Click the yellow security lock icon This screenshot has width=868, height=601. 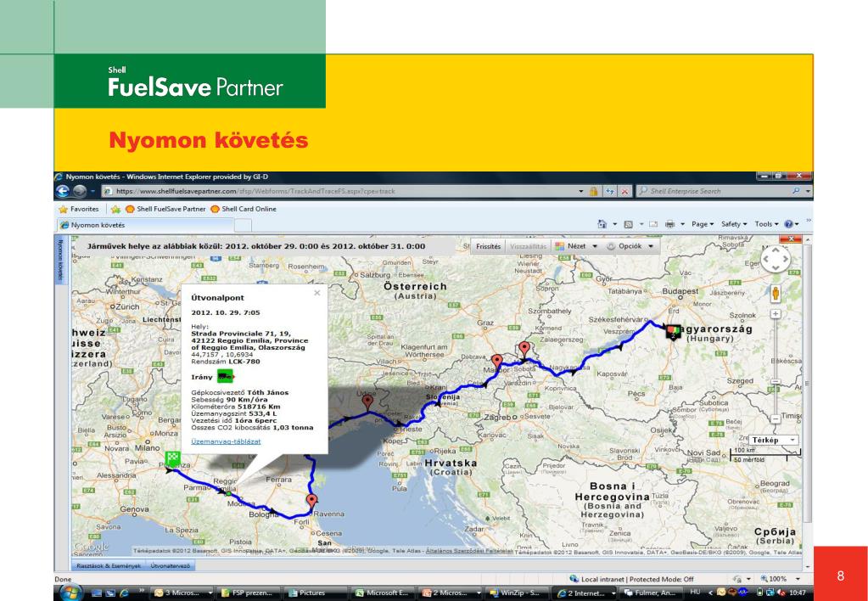pyautogui.click(x=593, y=191)
